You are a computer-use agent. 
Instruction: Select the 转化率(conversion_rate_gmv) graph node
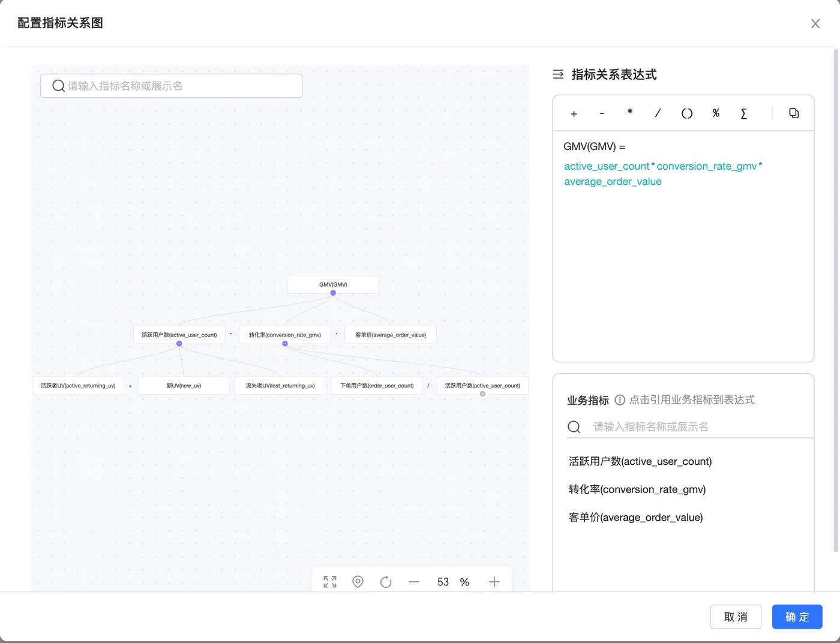[x=285, y=335]
